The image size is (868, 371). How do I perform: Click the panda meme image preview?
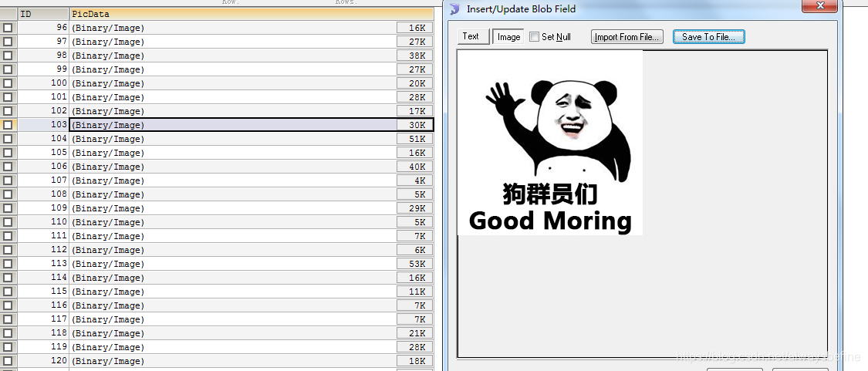pyautogui.click(x=550, y=143)
